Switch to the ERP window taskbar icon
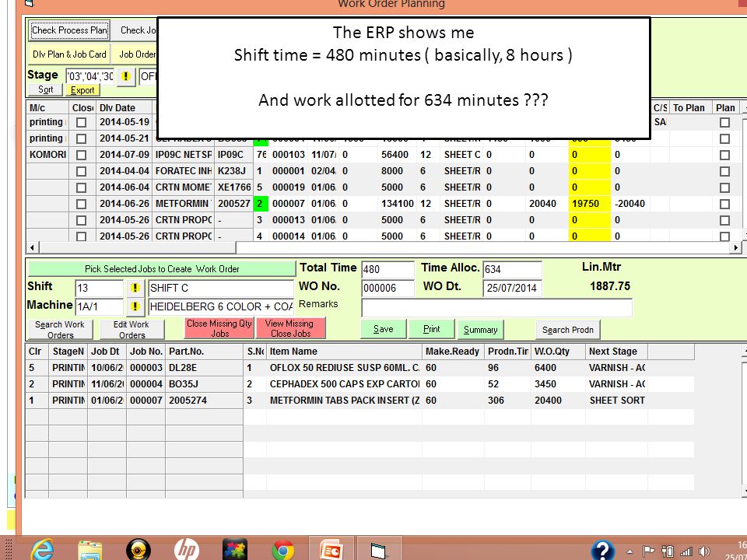The width and height of the screenshot is (747, 560). pos(379,551)
